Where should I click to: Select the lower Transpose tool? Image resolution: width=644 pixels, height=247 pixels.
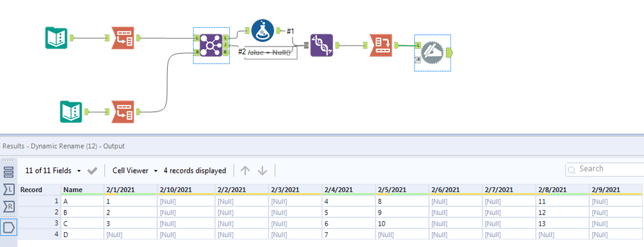pos(123,112)
